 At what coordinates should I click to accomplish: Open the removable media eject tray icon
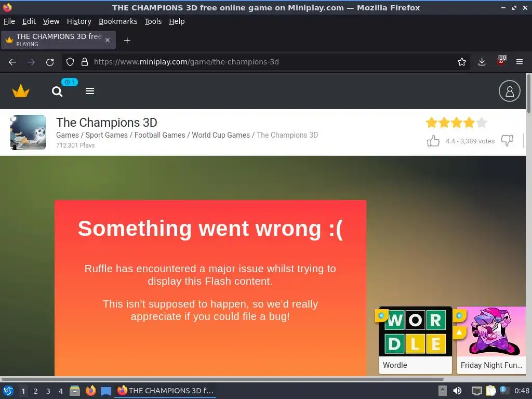coord(443,391)
